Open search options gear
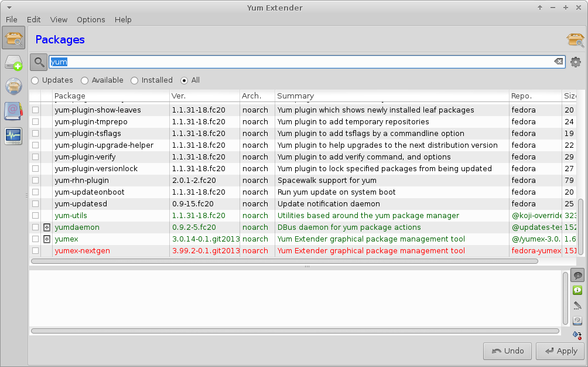 pyautogui.click(x=576, y=62)
